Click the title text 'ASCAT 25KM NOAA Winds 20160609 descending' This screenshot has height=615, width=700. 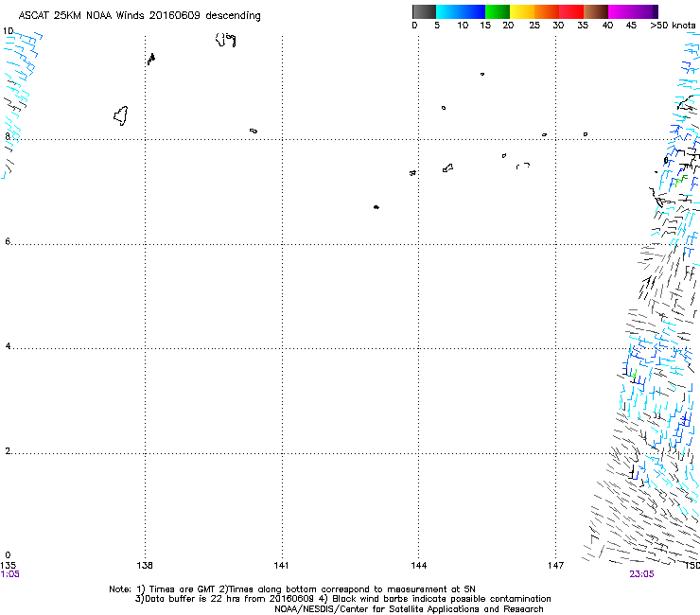139,16
